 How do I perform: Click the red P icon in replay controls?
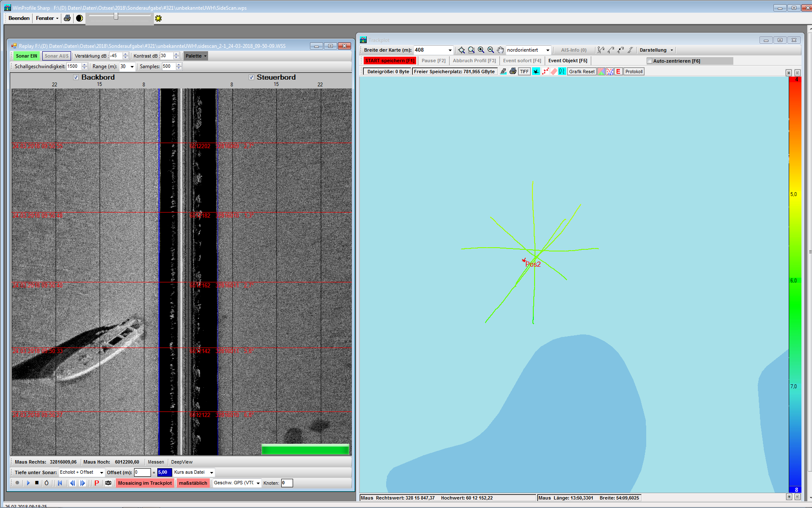pos(96,483)
